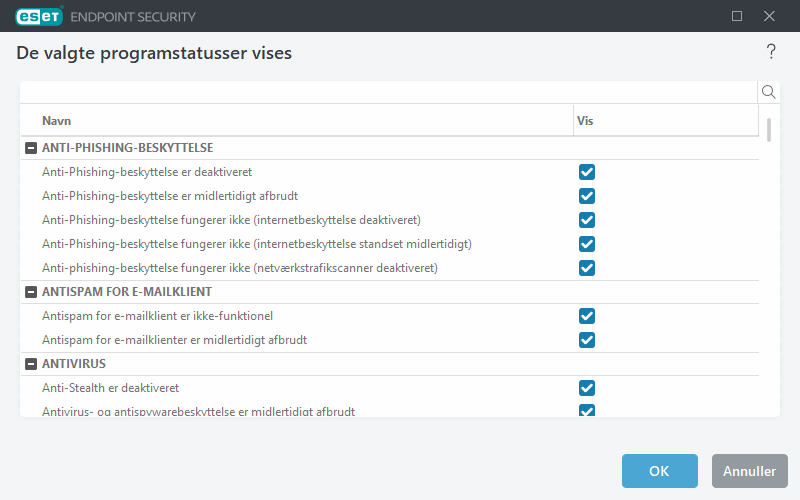Select 'Antispam for e-mailklienter er midlertidigt afbrudt' text
The height and width of the screenshot is (500, 800).
point(174,340)
